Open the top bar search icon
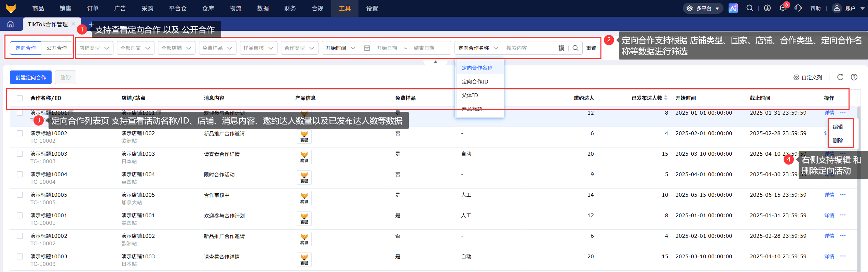 tap(750, 8)
